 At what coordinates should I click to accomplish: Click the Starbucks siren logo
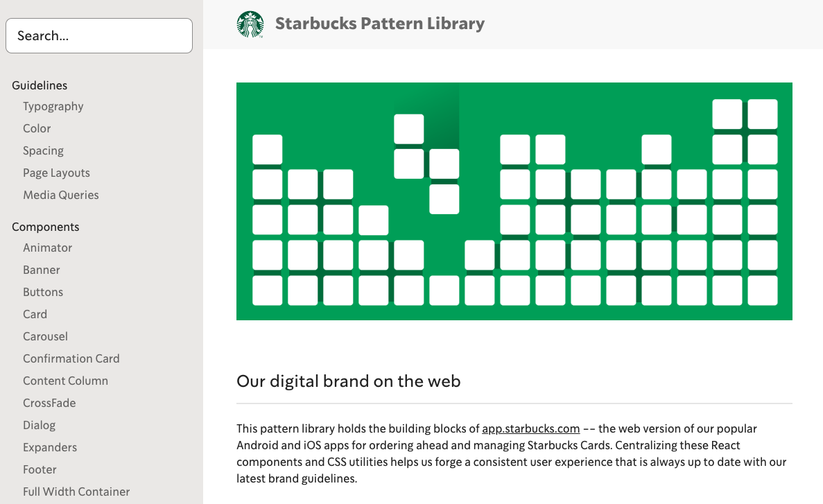click(250, 24)
